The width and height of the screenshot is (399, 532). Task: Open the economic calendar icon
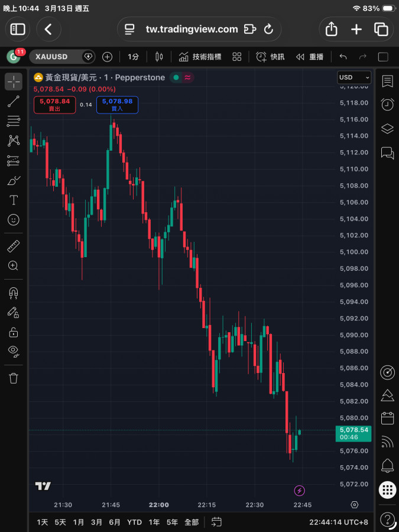pyautogui.click(x=387, y=419)
